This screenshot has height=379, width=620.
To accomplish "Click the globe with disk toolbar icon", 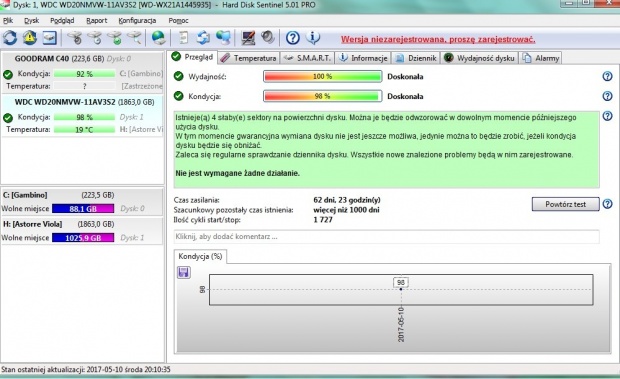I will tap(159, 38).
